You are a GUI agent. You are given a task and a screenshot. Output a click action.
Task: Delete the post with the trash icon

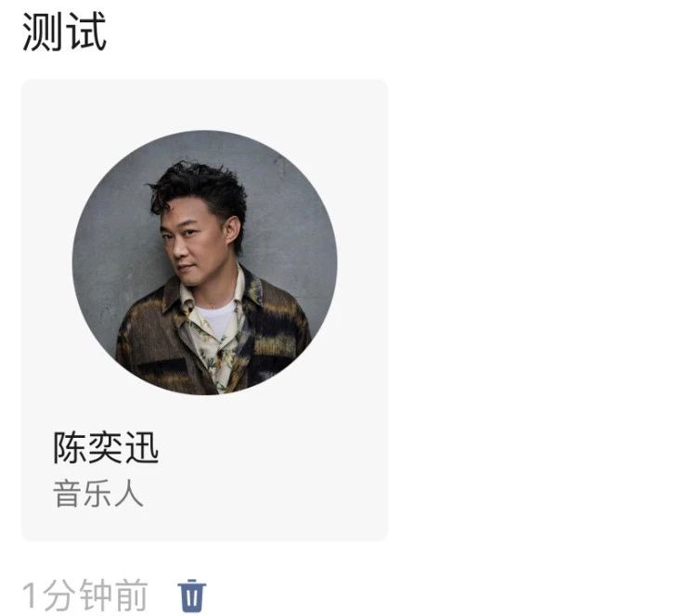192,596
